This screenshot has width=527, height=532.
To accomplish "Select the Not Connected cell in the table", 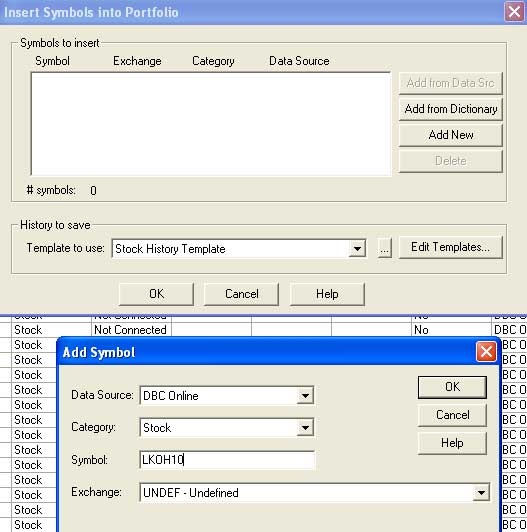I will pyautogui.click(x=131, y=330).
